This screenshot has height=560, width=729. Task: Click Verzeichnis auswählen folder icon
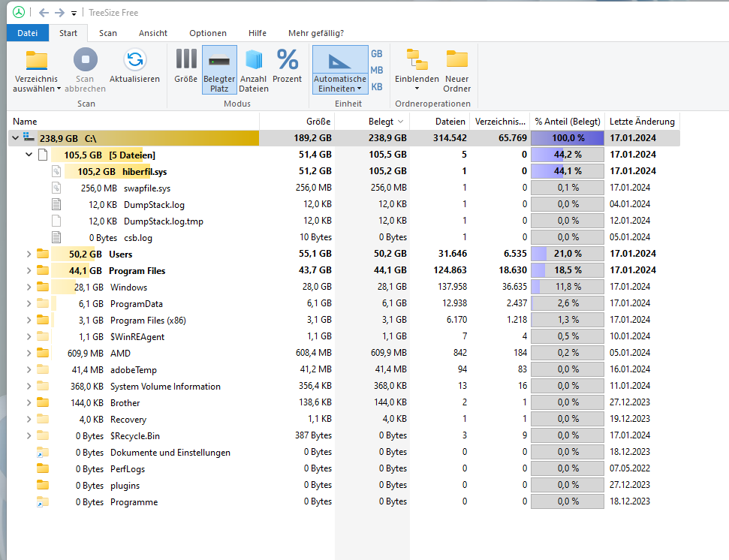pos(37,60)
